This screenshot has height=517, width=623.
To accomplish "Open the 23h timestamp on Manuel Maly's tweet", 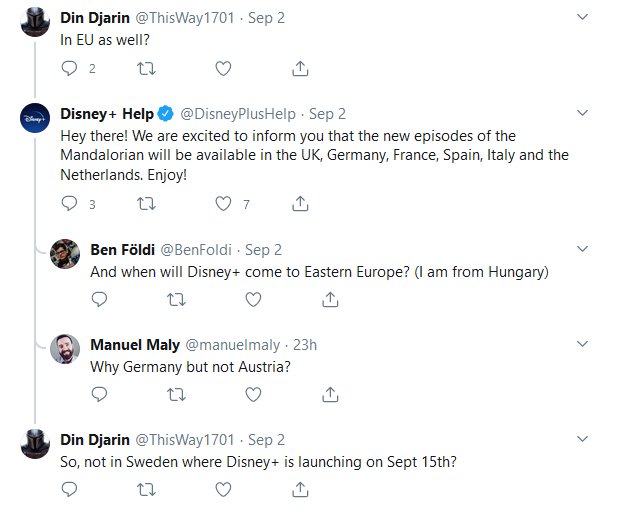I will (305, 345).
